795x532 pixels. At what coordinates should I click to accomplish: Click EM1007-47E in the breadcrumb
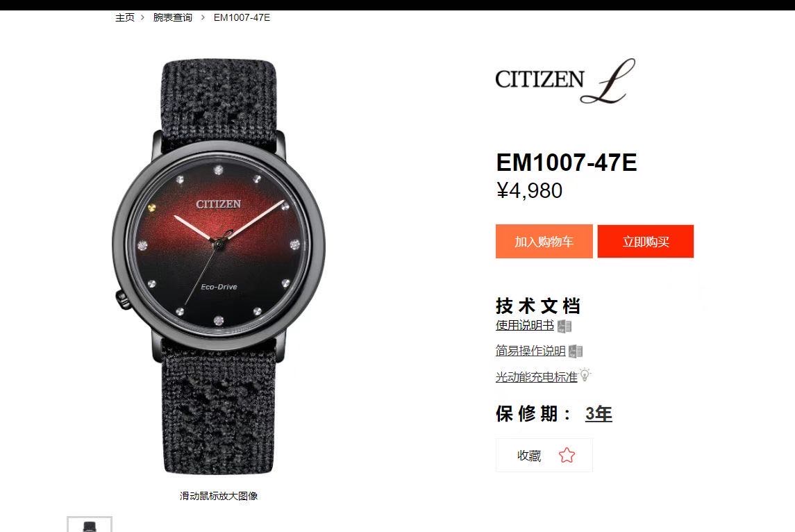(x=242, y=18)
